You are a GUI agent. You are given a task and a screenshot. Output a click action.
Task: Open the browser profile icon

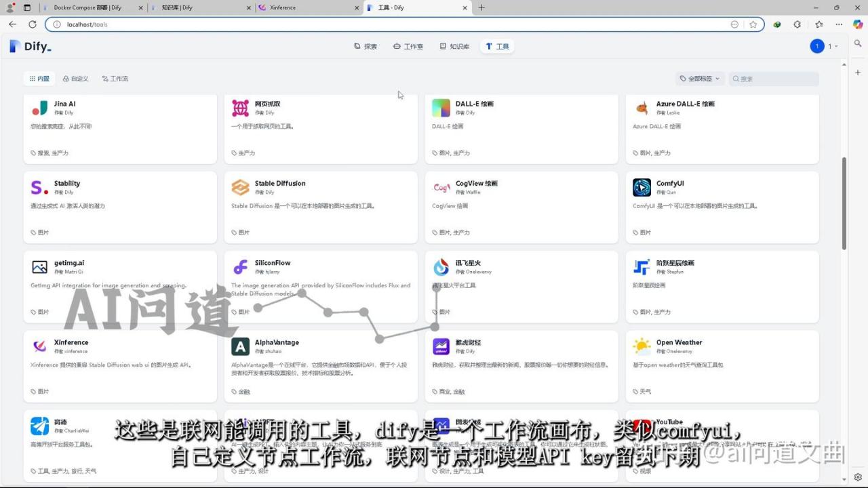[x=10, y=7]
